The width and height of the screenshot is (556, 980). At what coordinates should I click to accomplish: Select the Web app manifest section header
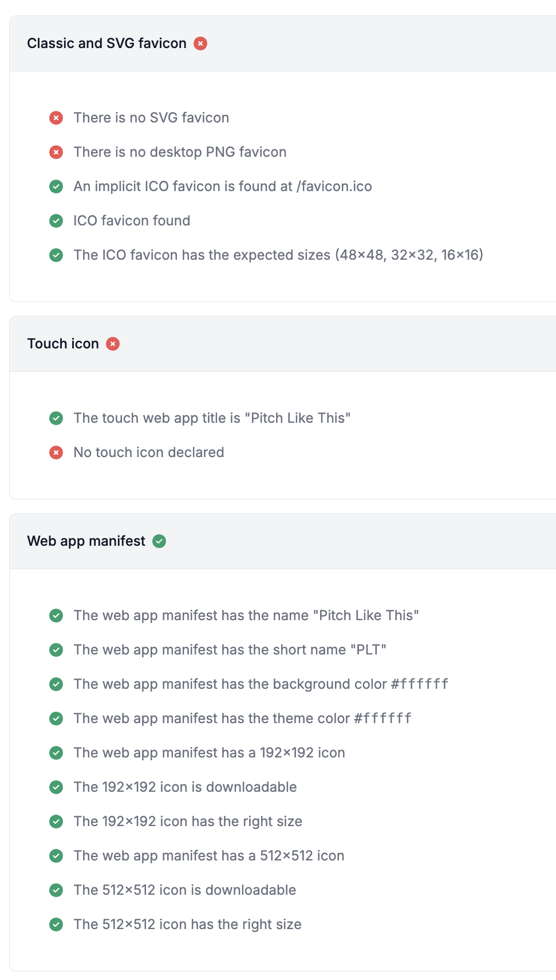click(x=86, y=541)
